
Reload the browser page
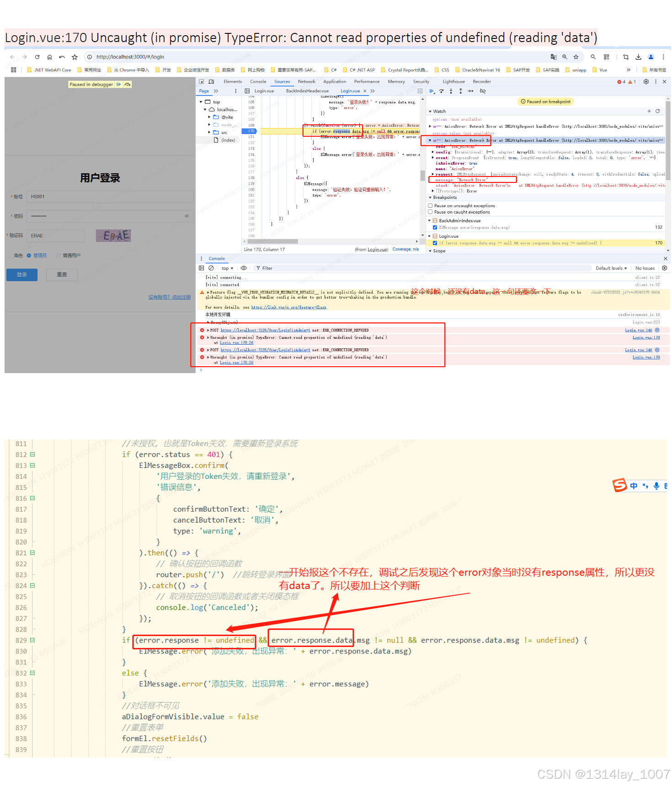37,57
